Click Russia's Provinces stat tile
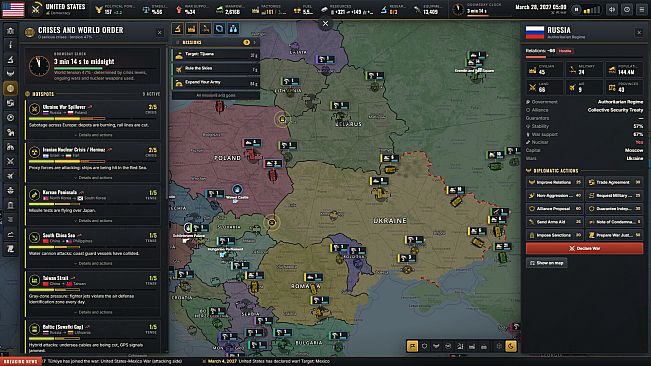Screen dimensions: 651x366 (x=625, y=87)
